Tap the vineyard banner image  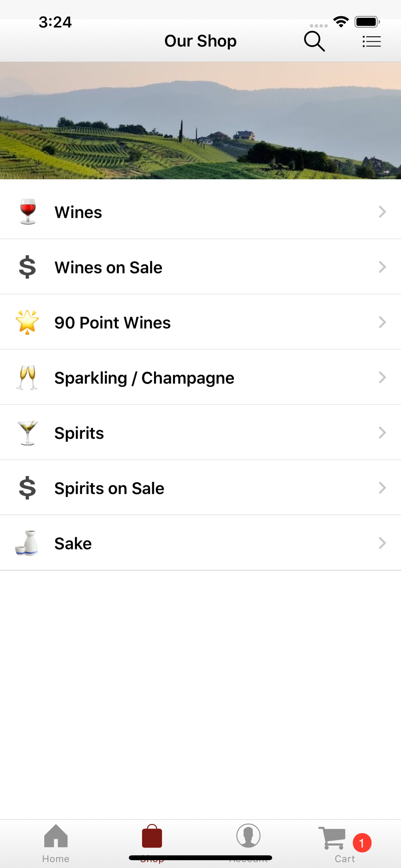point(200,121)
